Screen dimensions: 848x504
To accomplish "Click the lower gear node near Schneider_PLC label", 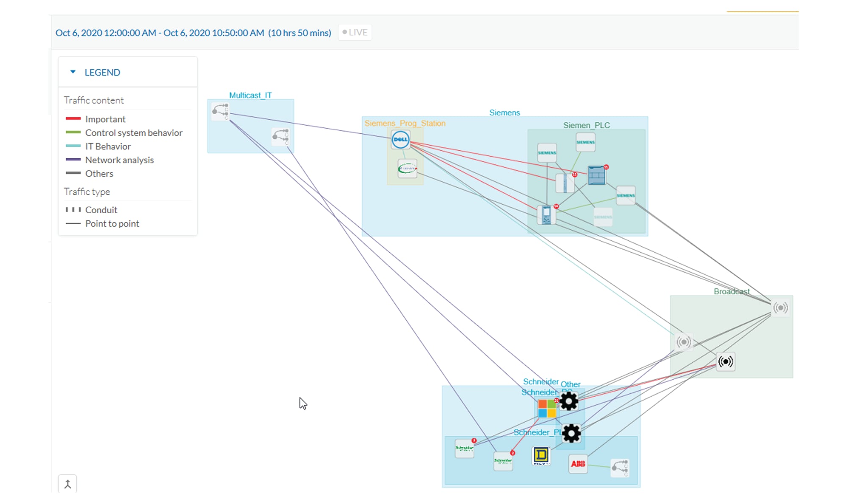I will [571, 433].
